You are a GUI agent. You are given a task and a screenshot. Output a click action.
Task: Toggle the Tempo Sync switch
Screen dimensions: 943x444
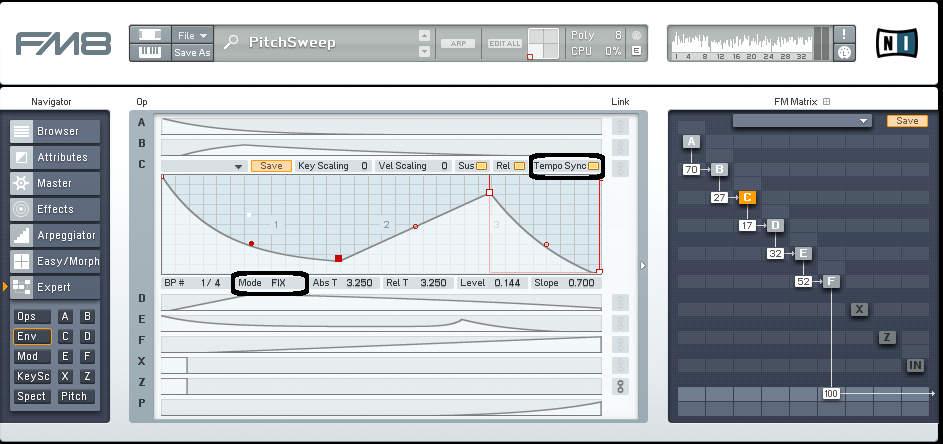(594, 166)
